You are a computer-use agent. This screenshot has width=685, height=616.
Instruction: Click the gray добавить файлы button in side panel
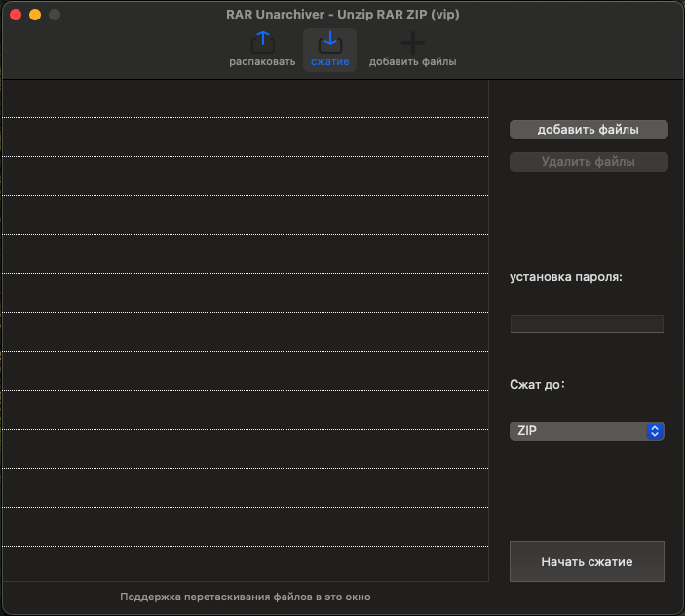(589, 130)
